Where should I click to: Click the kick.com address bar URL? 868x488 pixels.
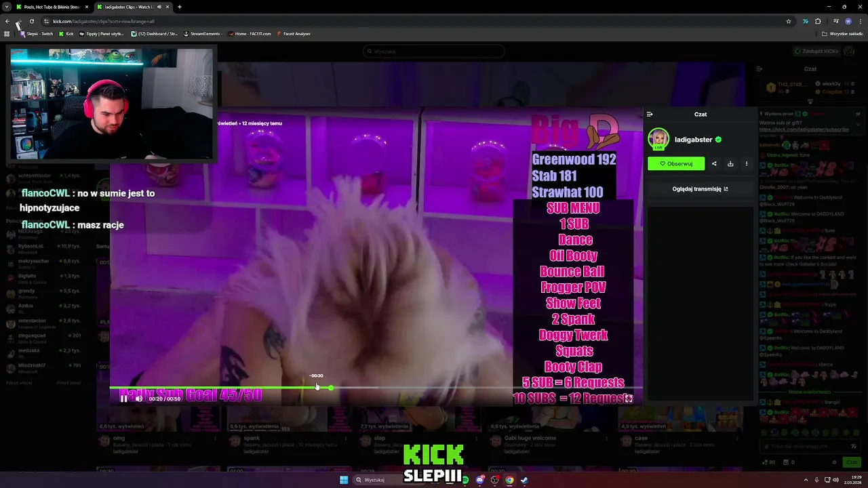tap(104, 21)
